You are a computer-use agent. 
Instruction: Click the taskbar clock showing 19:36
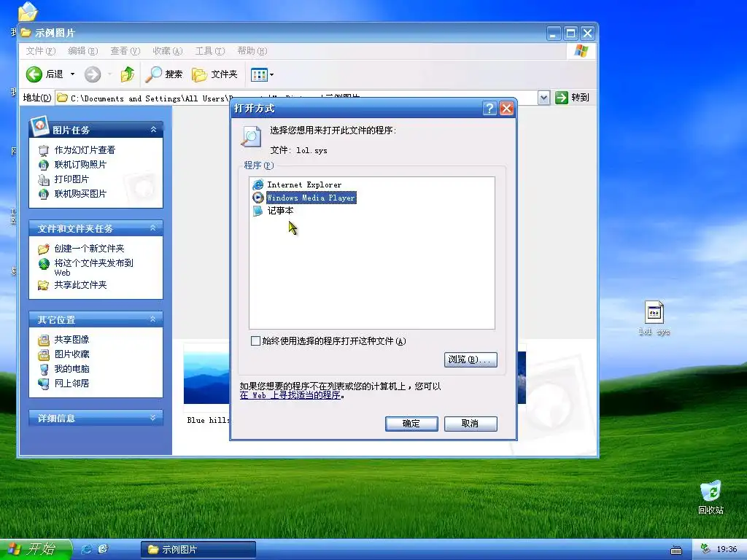tap(727, 550)
